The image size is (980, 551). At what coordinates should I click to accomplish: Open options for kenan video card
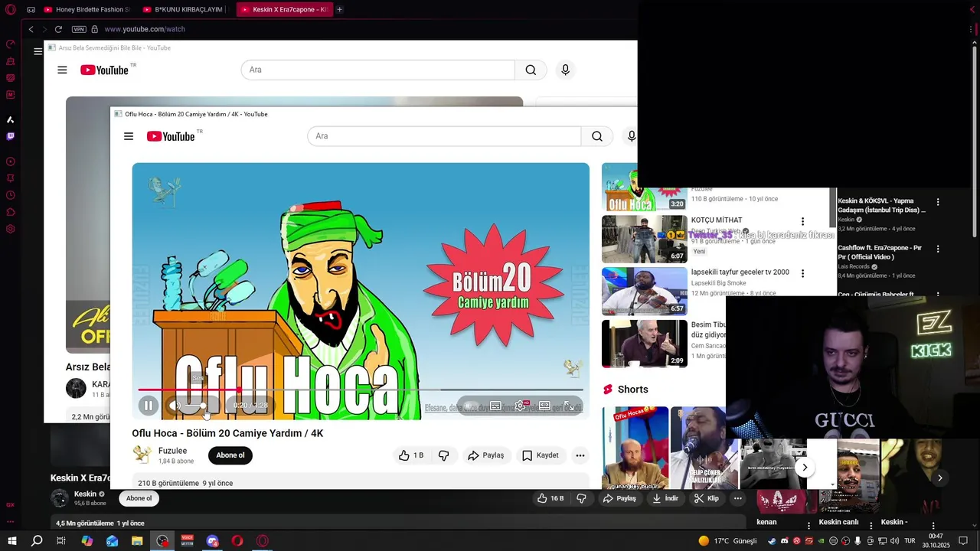(x=809, y=525)
